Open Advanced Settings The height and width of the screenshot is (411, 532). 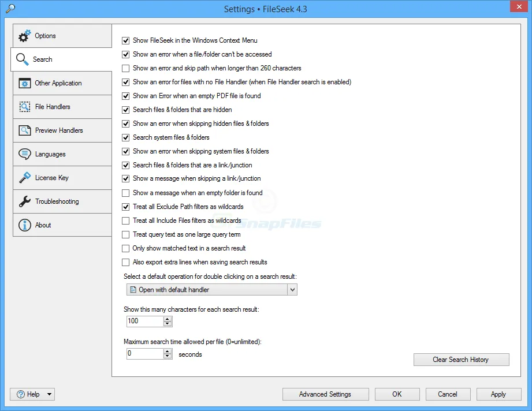325,394
